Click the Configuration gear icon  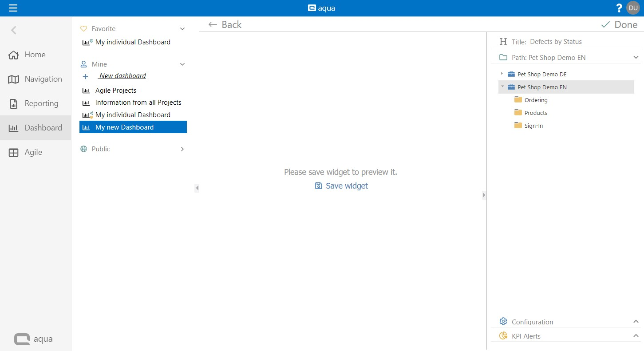[x=503, y=322]
